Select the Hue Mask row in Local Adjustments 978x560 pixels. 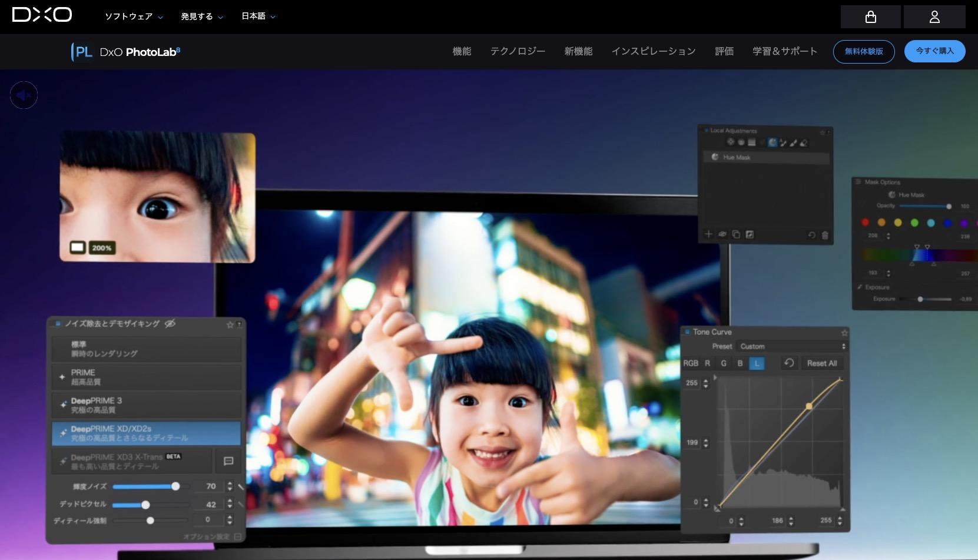[766, 157]
